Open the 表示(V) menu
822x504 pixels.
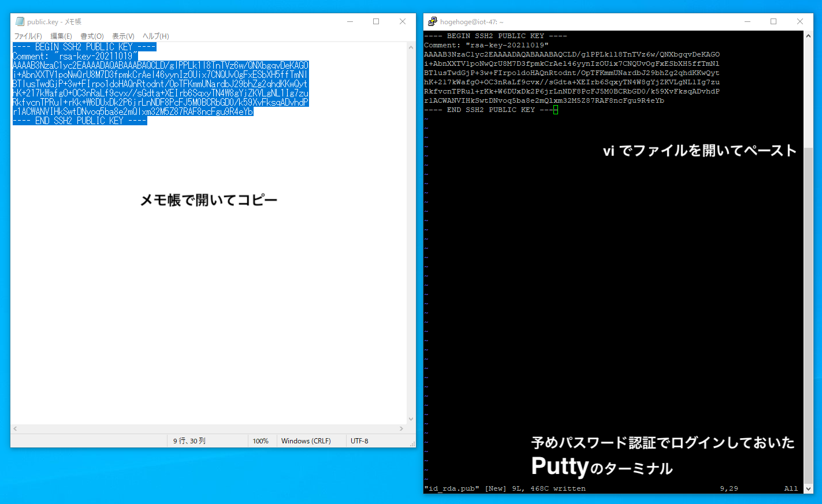pyautogui.click(x=123, y=36)
